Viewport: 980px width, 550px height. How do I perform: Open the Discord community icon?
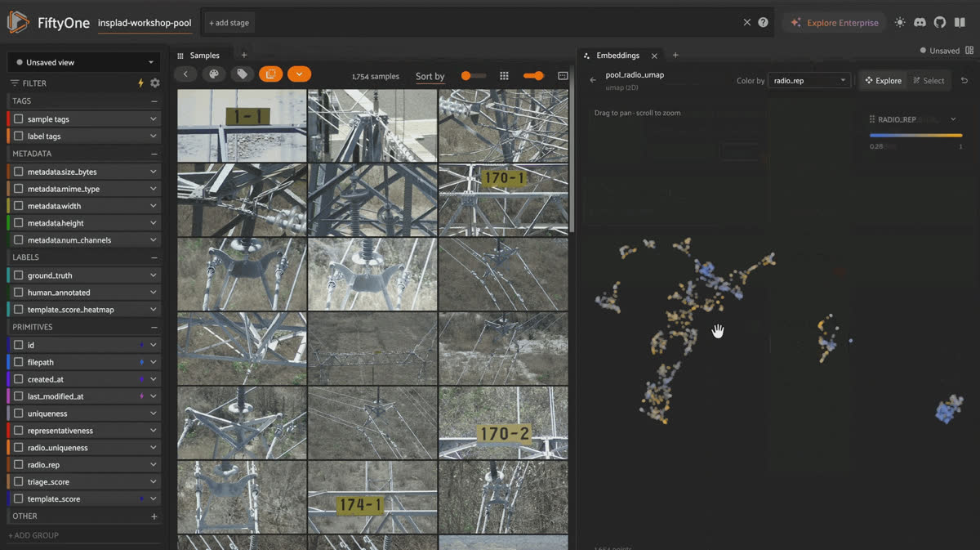[920, 23]
